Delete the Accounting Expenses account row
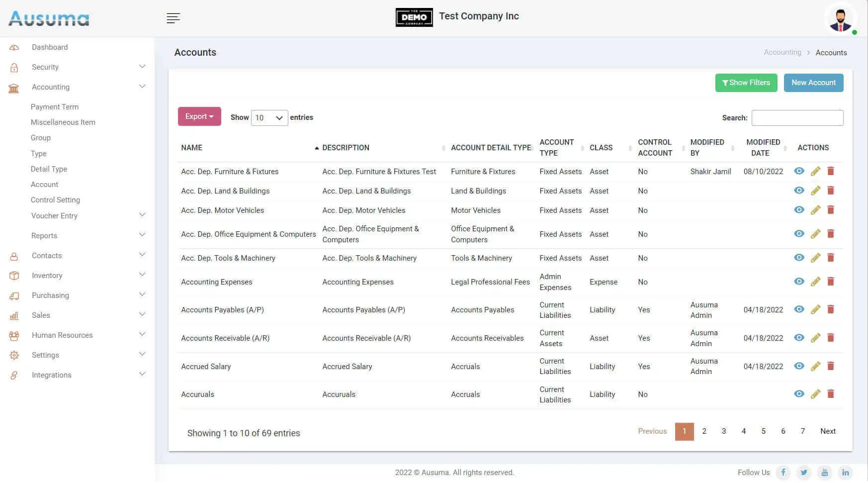868x483 pixels. pos(830,282)
